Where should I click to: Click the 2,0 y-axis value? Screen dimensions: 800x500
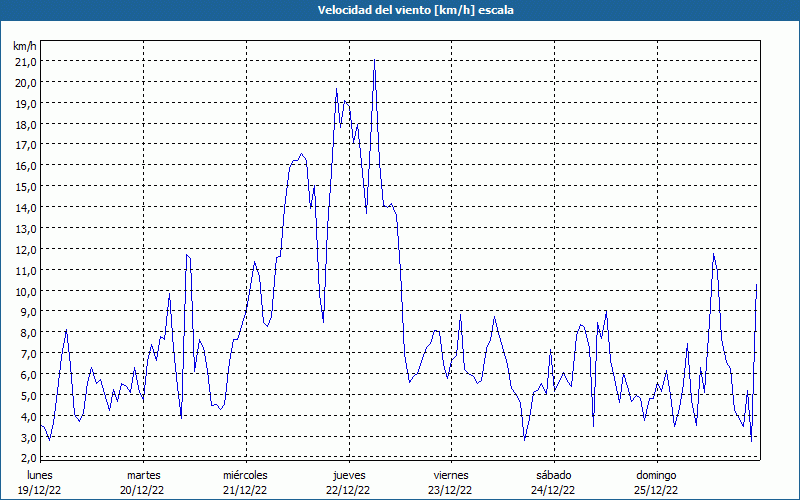29,457
